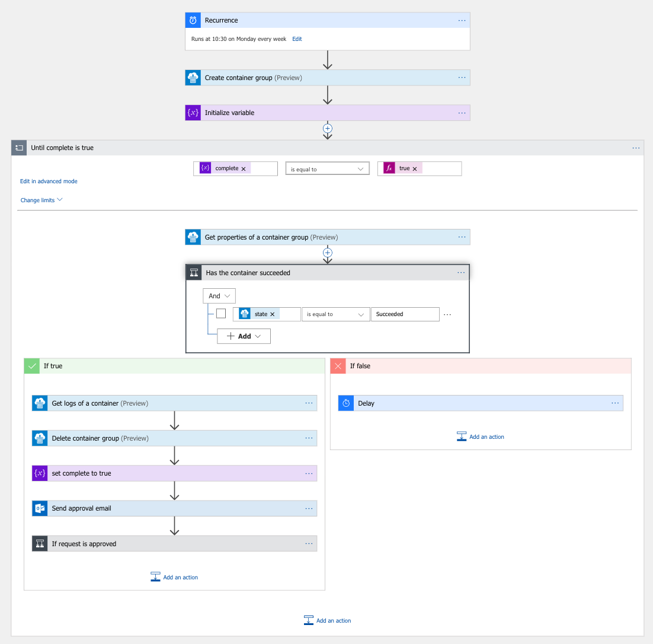Click the Until loop right value field
653x644 pixels.
click(x=420, y=169)
